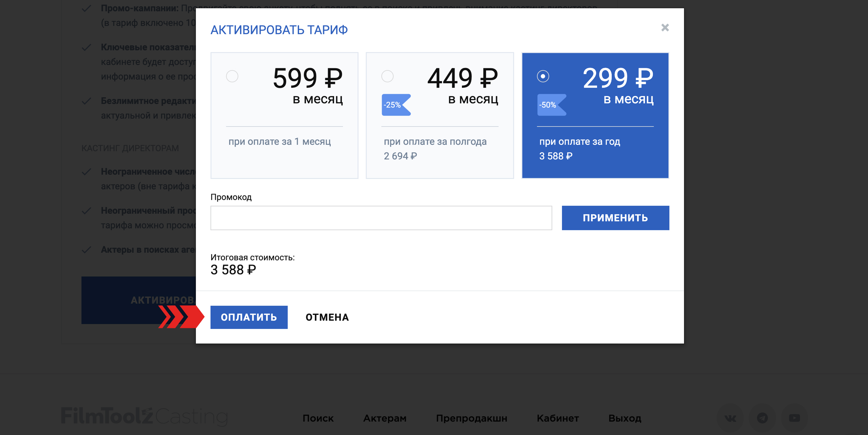
Task: Go to Препродакшн in footer menu
Action: pyautogui.click(x=471, y=418)
